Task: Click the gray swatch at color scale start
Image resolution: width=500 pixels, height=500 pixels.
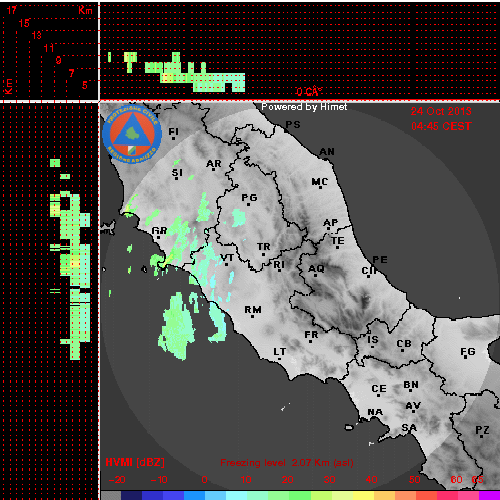Action: click(x=111, y=495)
